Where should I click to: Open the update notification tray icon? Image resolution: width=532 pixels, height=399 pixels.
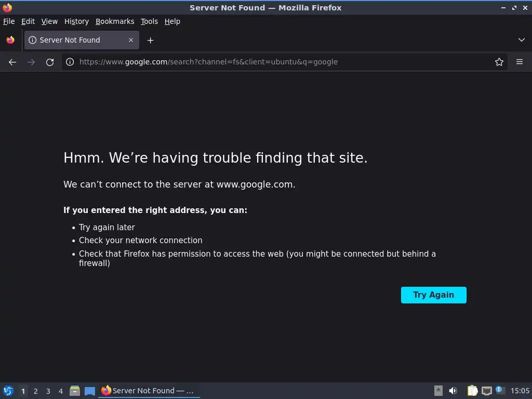pyautogui.click(x=500, y=390)
